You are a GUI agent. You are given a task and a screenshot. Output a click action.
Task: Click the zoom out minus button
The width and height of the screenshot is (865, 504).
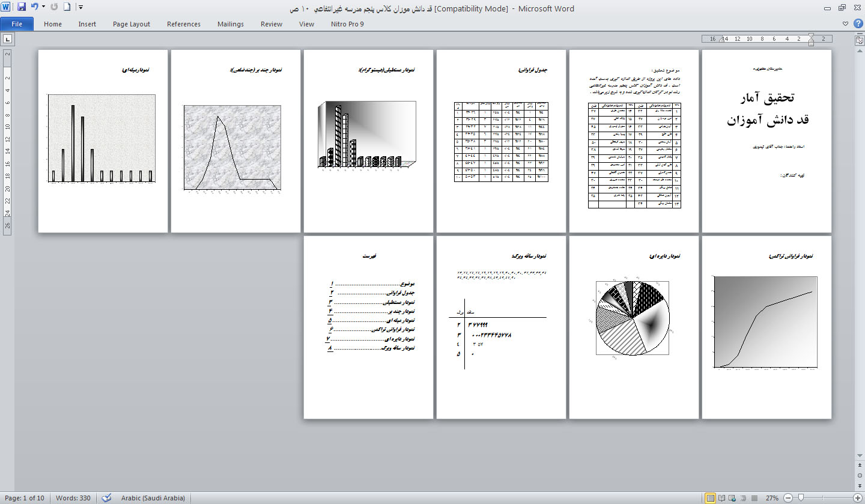click(x=788, y=498)
